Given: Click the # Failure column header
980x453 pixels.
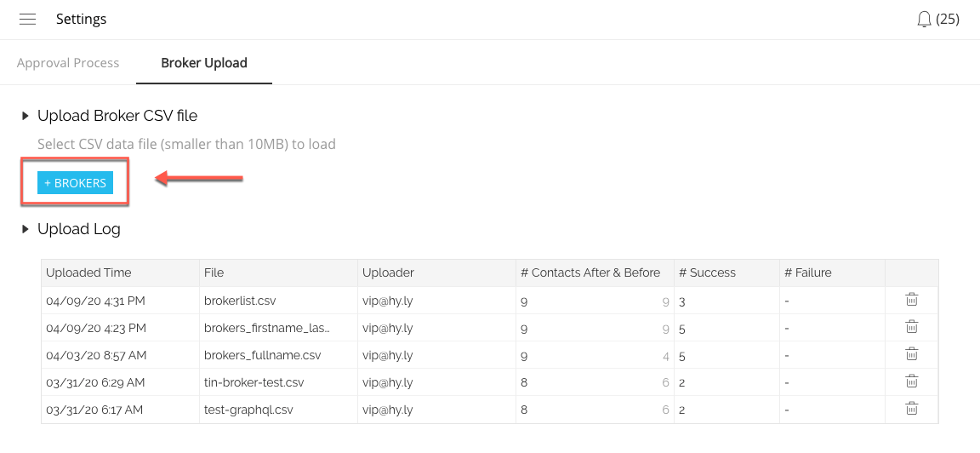Looking at the screenshot, I should click(x=807, y=272).
